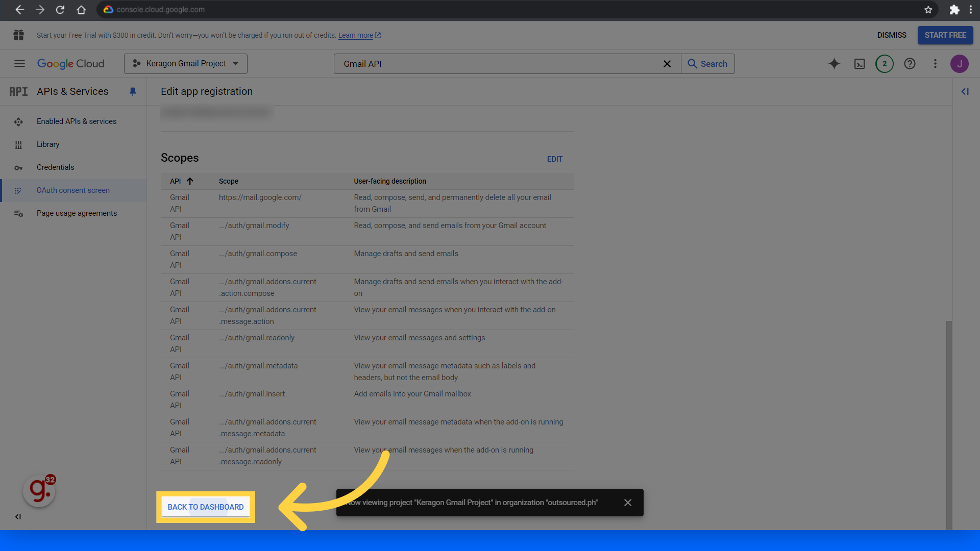This screenshot has width=980, height=551.
Task: Select the gmail.addons.current.action.compose scope cell
Action: coord(267,287)
